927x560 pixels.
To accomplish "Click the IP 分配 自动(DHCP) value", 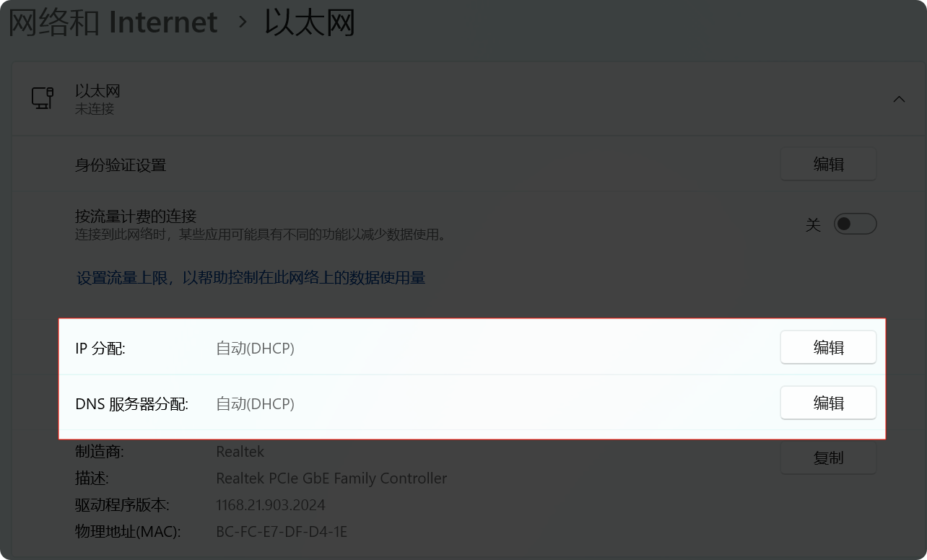I will [x=255, y=349].
